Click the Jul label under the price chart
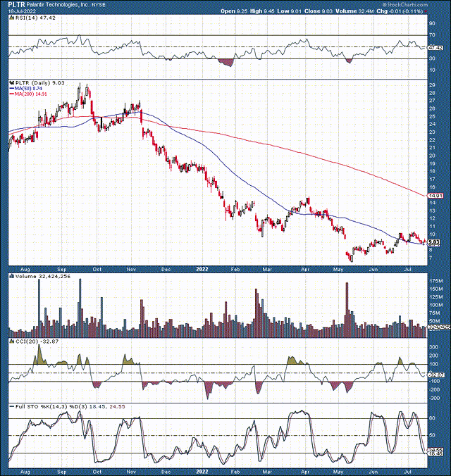Image resolution: width=451 pixels, height=476 pixels. click(x=409, y=270)
